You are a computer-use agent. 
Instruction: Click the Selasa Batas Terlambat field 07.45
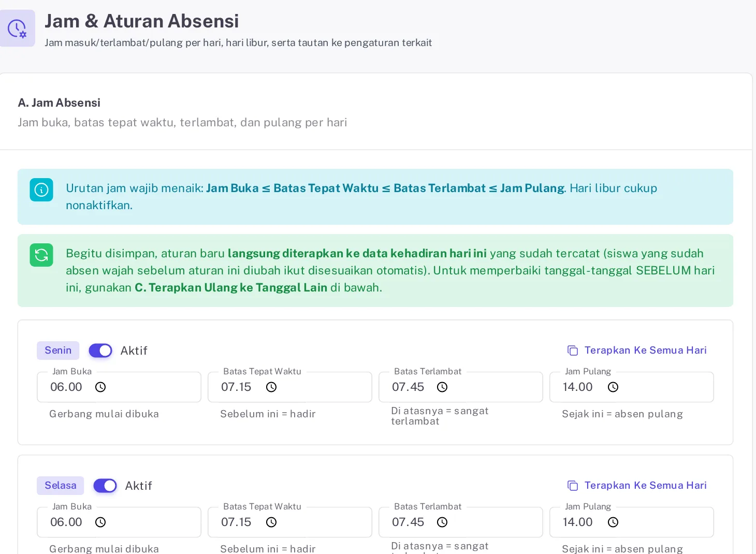coord(461,522)
